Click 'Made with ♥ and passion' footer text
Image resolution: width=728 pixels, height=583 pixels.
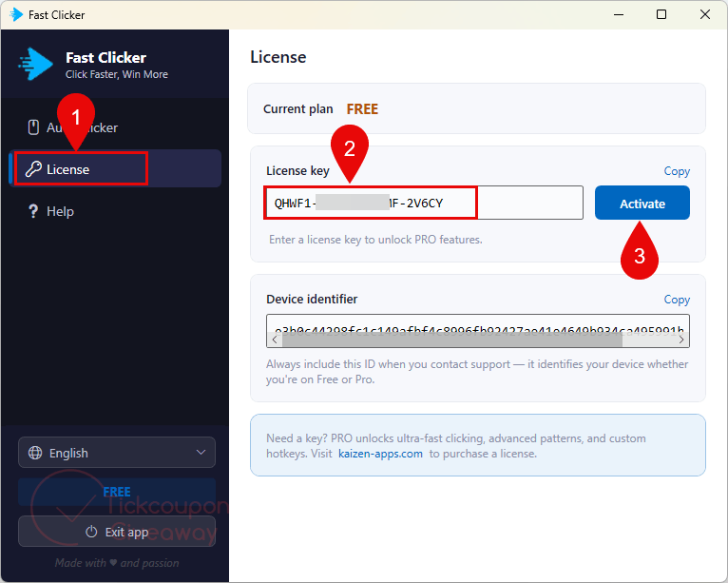[117, 563]
